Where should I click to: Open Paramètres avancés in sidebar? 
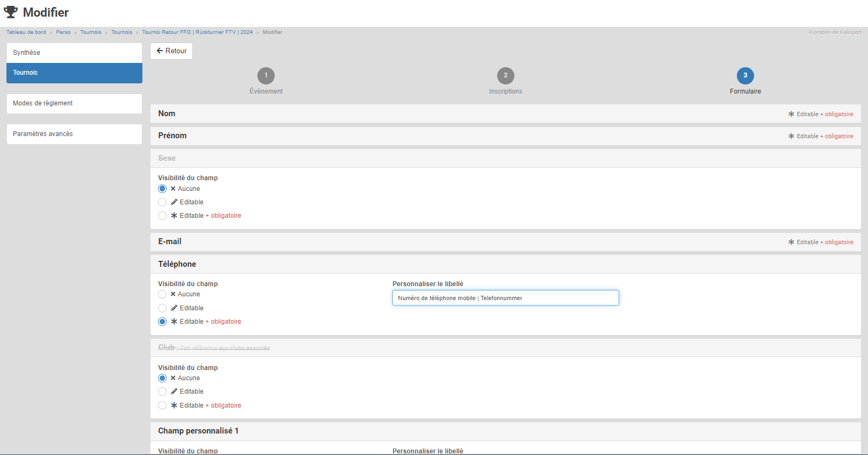74,134
